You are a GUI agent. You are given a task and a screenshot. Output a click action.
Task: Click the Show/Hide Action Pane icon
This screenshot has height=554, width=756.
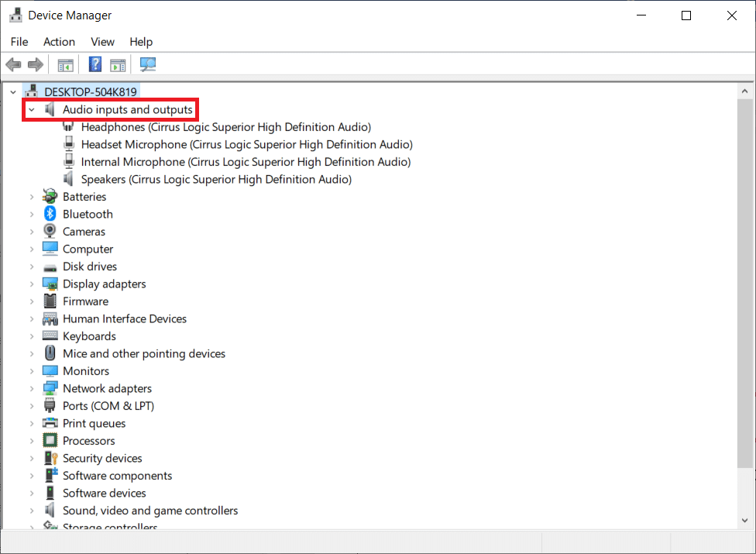point(118,64)
